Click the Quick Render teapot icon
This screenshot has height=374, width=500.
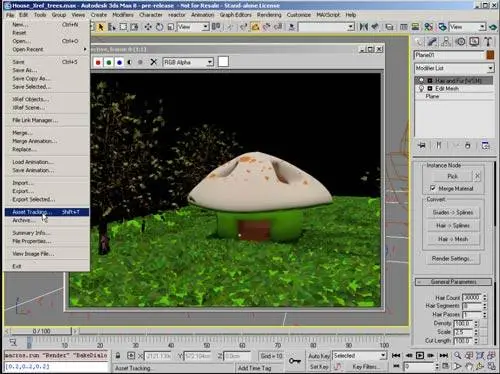493,27
